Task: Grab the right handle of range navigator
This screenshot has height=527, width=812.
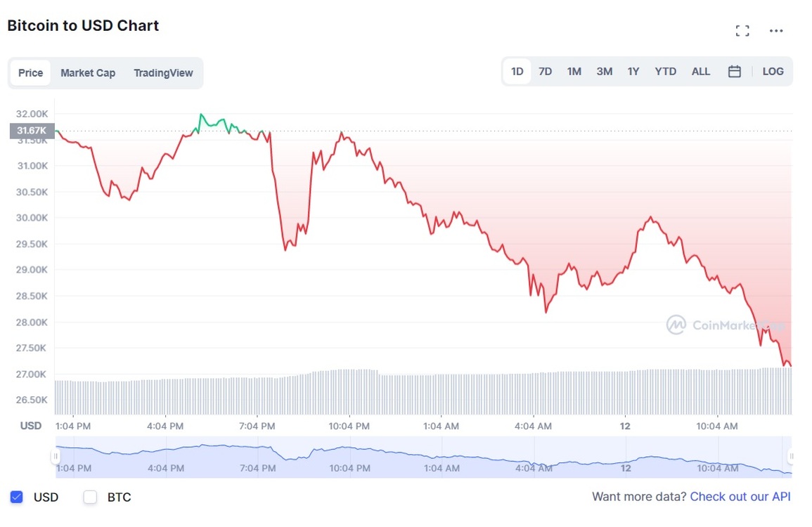Action: 790,456
